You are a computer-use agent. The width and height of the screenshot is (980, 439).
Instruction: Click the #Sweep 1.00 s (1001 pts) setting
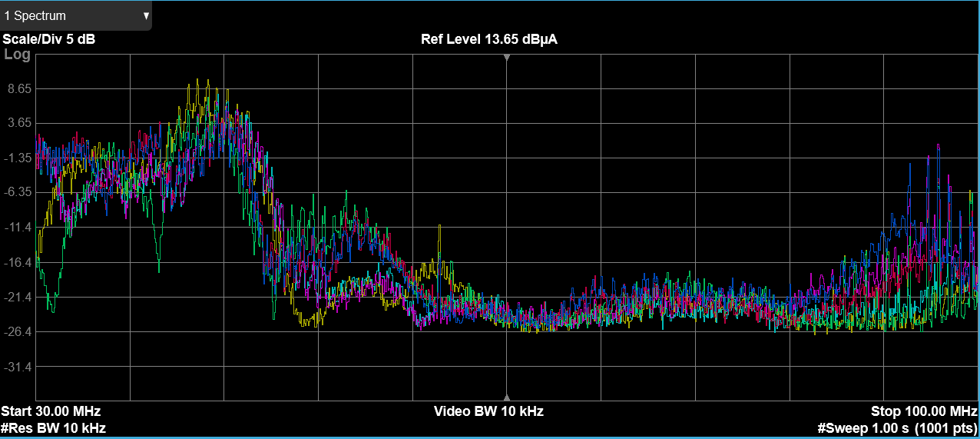click(x=898, y=428)
